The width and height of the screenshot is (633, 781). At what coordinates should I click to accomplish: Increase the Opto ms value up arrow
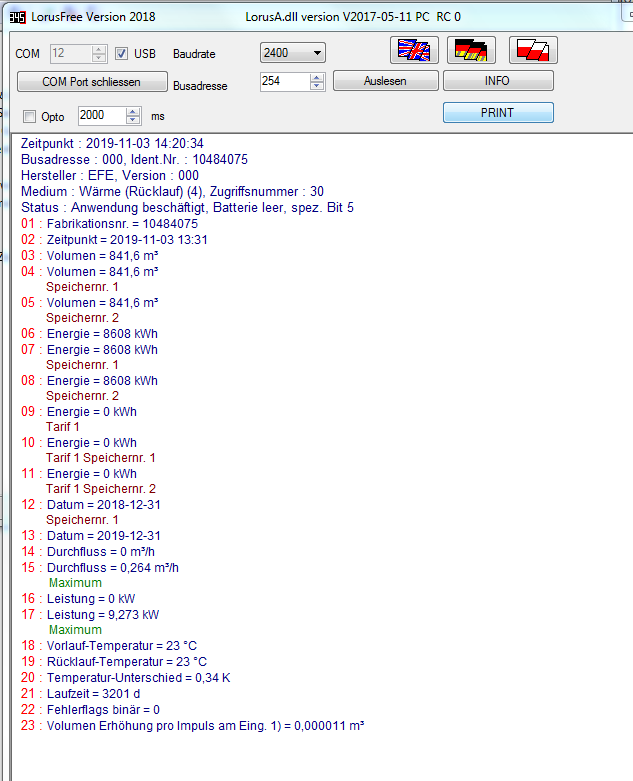click(x=132, y=112)
